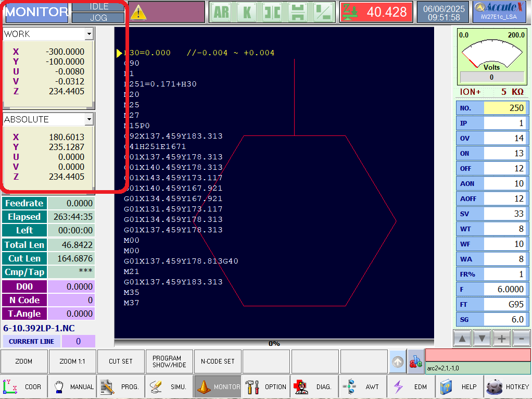Open the ABSOLUTE coordinate dropdown
The width and height of the screenshot is (532, 399).
pos(89,119)
